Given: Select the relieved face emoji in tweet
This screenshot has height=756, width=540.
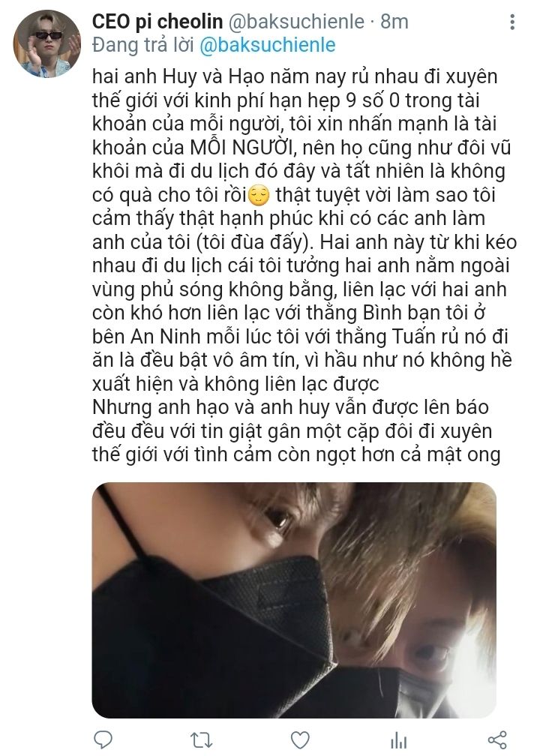Looking at the screenshot, I should (259, 195).
